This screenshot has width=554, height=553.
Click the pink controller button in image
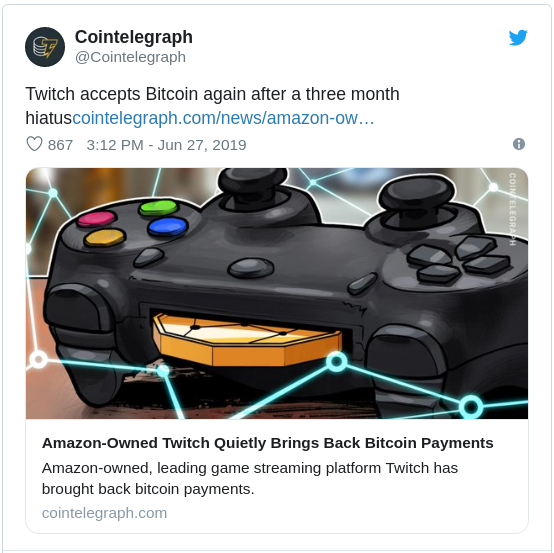[x=96, y=218]
